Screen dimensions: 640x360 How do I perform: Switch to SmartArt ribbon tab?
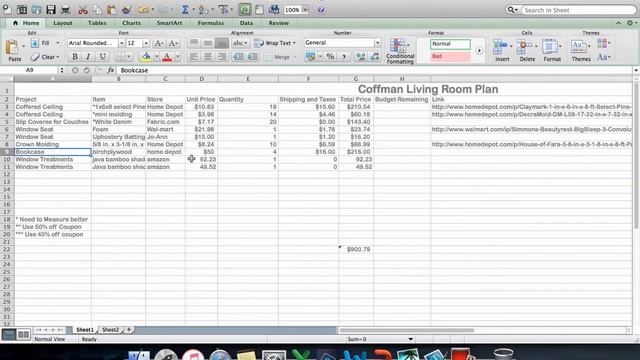pyautogui.click(x=169, y=23)
